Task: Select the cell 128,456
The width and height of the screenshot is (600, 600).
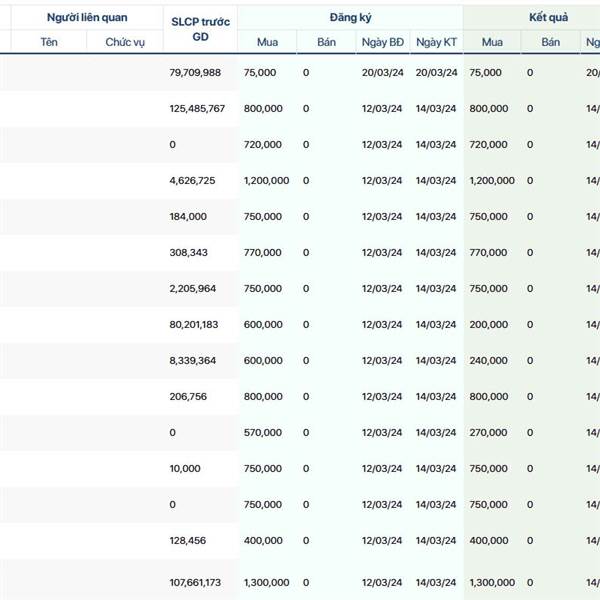Action: 188,540
